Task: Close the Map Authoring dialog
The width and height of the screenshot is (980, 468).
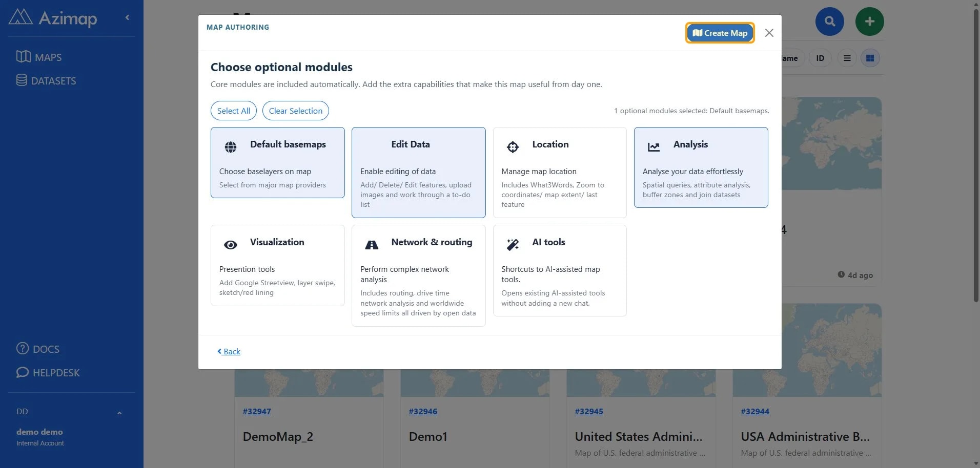Action: point(769,33)
